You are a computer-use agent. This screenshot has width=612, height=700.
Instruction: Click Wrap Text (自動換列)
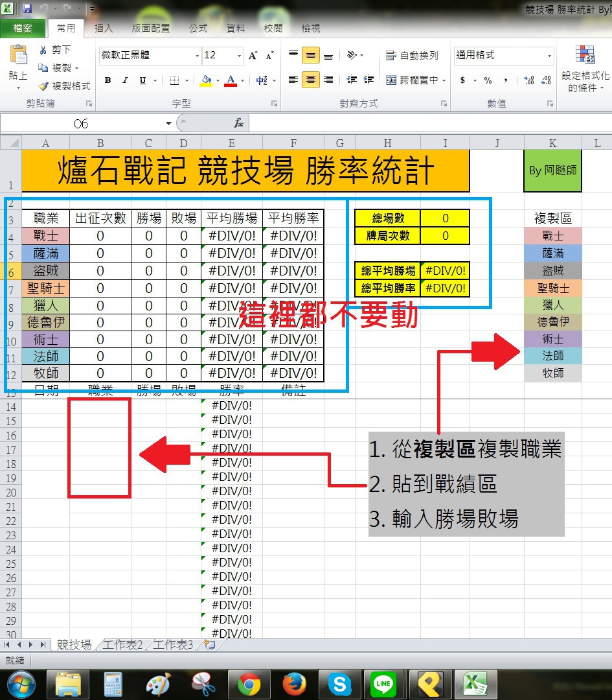point(412,55)
